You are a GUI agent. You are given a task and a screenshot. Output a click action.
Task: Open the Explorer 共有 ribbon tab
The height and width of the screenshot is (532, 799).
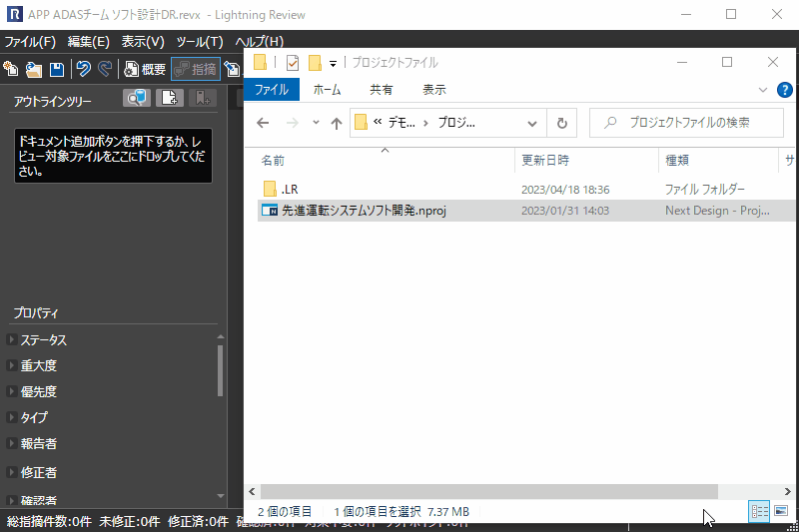(382, 90)
